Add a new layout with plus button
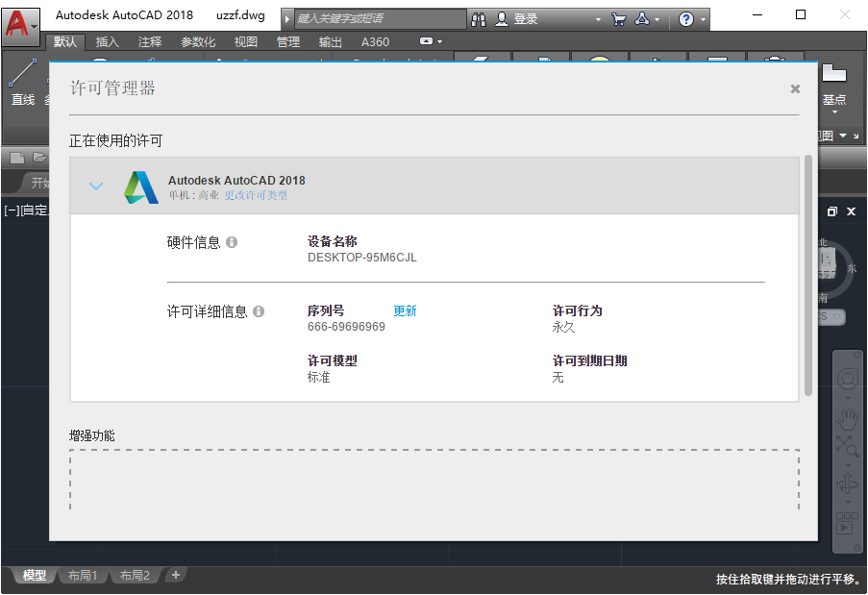This screenshot has width=868, height=595. (176, 575)
